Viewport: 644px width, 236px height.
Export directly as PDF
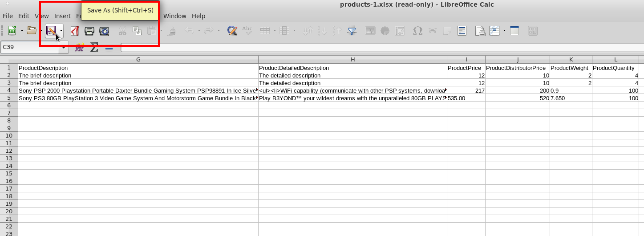(x=75, y=31)
